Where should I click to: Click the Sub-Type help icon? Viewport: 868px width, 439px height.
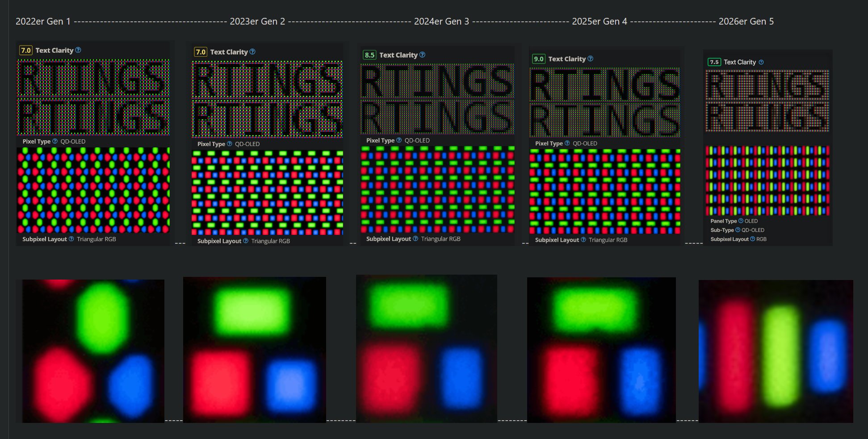tap(738, 230)
